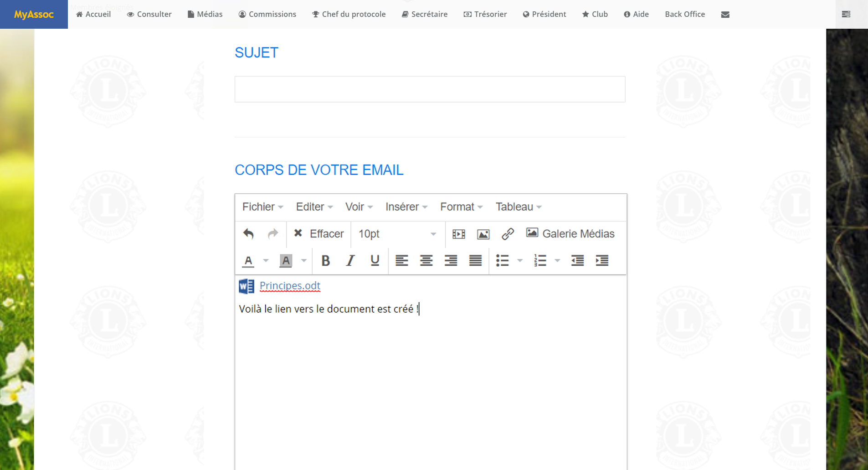Open the 10pt font size dropdown
868x470 pixels.
[x=397, y=234]
